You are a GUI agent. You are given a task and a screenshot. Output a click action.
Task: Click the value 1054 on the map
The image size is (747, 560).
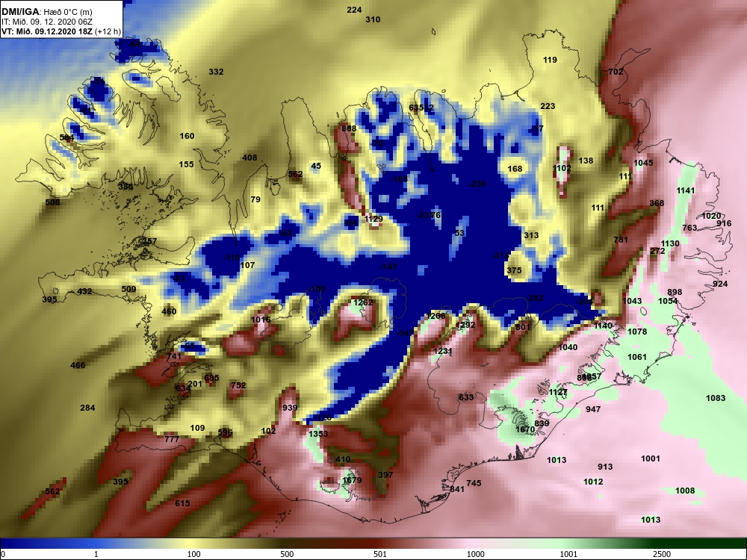[x=668, y=302]
